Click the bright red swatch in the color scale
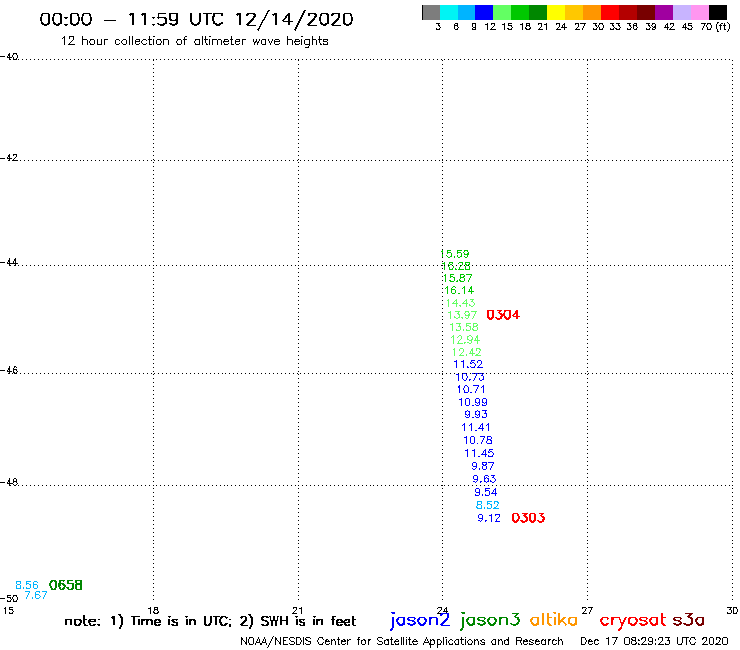Image resolution: width=740 pixels, height=650 pixels. 610,12
